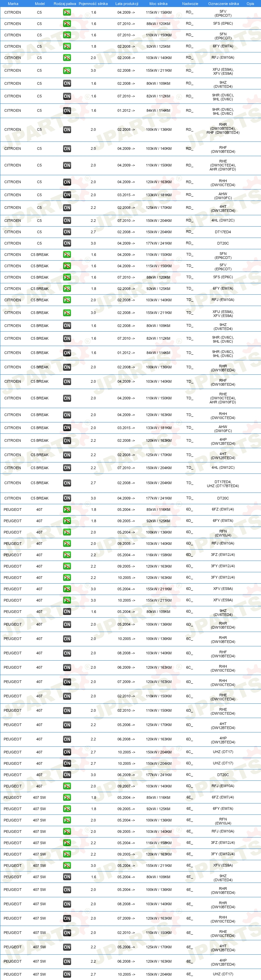Select the 03.2015 -> date in C5 BREAK row
This screenshot has height=980, width=261.
click(126, 428)
